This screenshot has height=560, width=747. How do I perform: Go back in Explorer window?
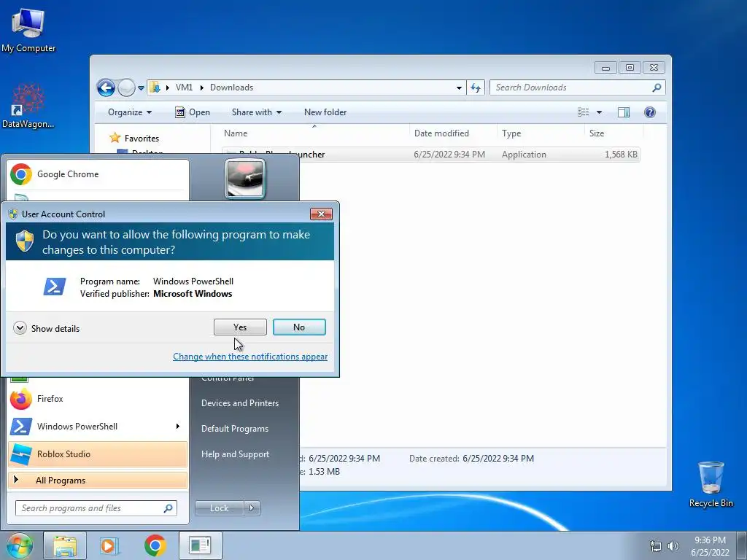(106, 87)
